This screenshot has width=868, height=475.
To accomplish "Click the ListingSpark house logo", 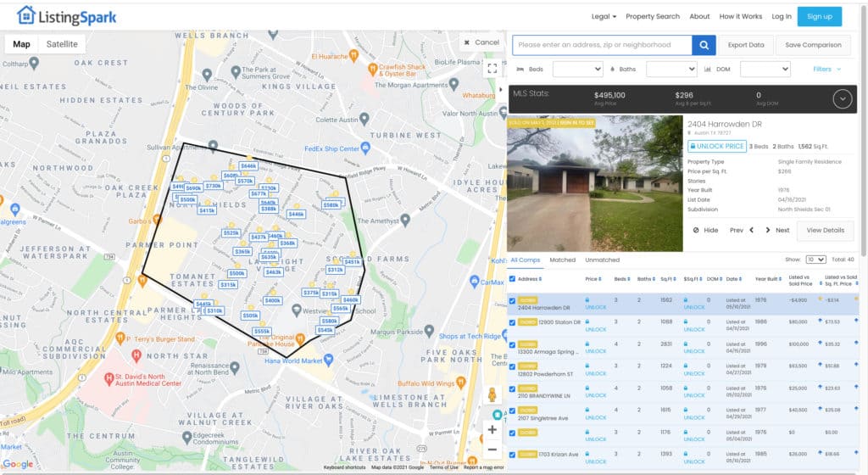I will [25, 15].
